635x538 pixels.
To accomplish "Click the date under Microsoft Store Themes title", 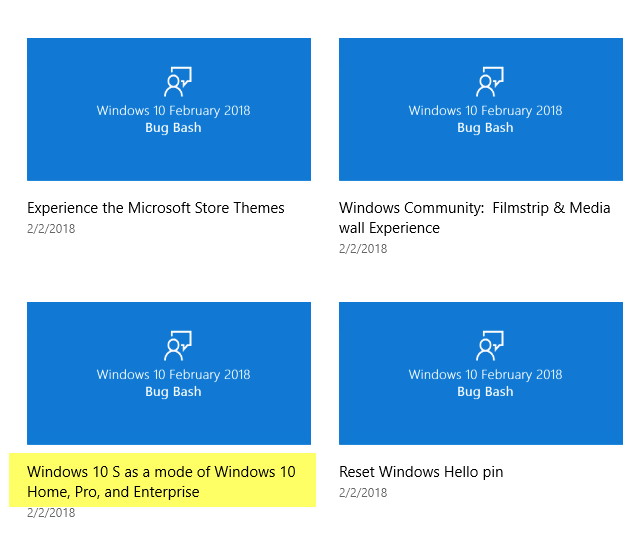I will tap(51, 229).
